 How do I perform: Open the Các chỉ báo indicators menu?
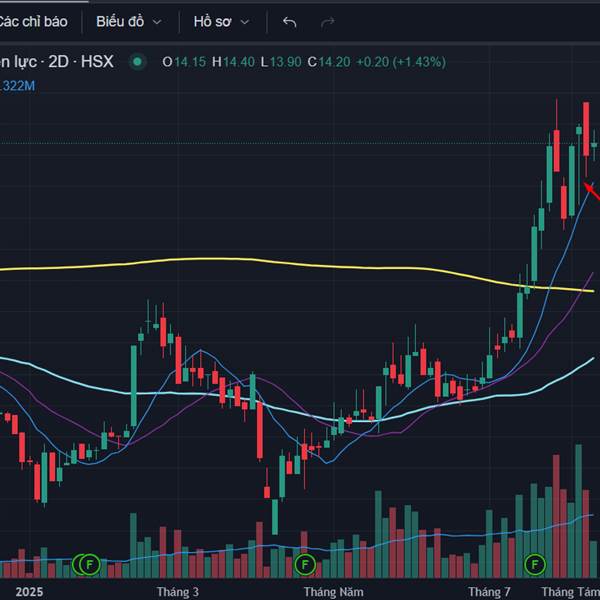pos(33,22)
